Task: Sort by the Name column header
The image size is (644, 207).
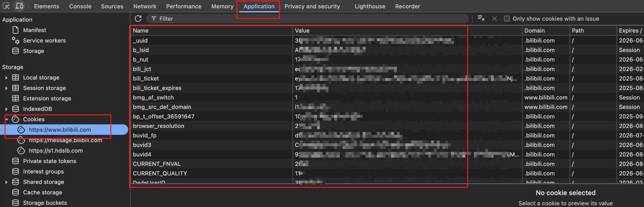Action: coord(212,30)
